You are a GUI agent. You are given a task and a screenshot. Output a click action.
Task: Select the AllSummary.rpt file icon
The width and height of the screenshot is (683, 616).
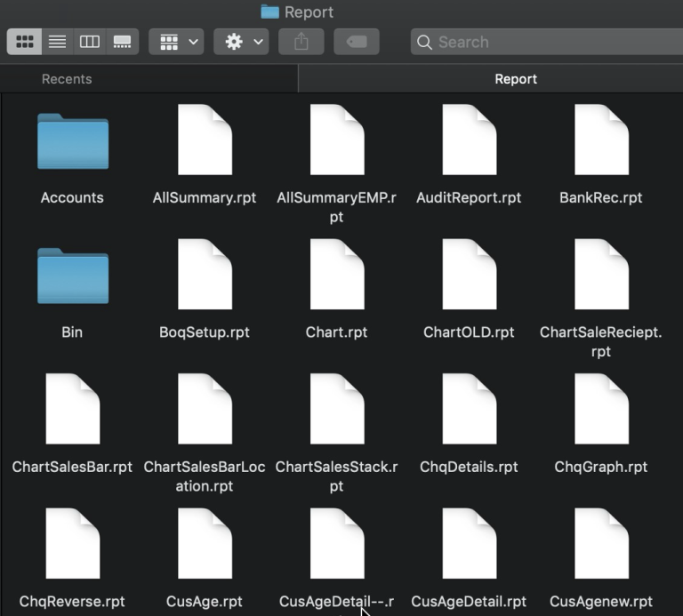[205, 140]
